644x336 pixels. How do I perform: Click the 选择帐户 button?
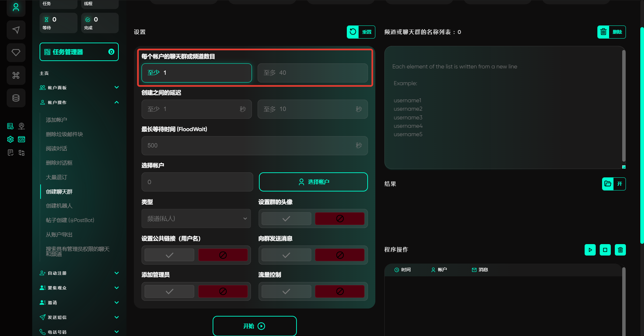[313, 182]
